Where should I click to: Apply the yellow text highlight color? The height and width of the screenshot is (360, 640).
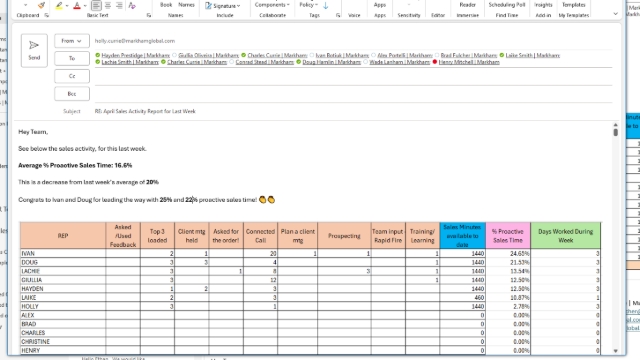pos(59,5)
